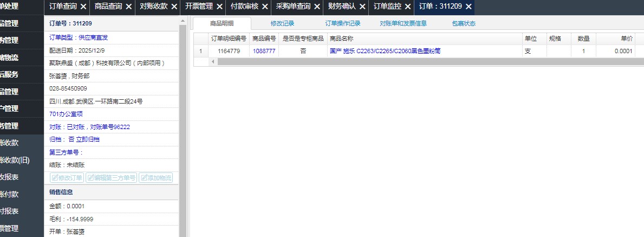Close the 订单:311209 tab with its X
The image size is (644, 237).
[469, 7]
